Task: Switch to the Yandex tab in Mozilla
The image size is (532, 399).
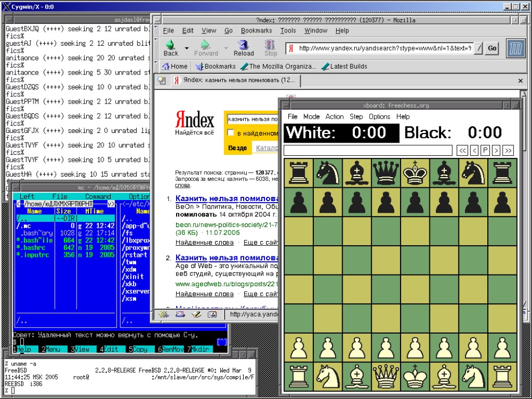Action: click(236, 81)
